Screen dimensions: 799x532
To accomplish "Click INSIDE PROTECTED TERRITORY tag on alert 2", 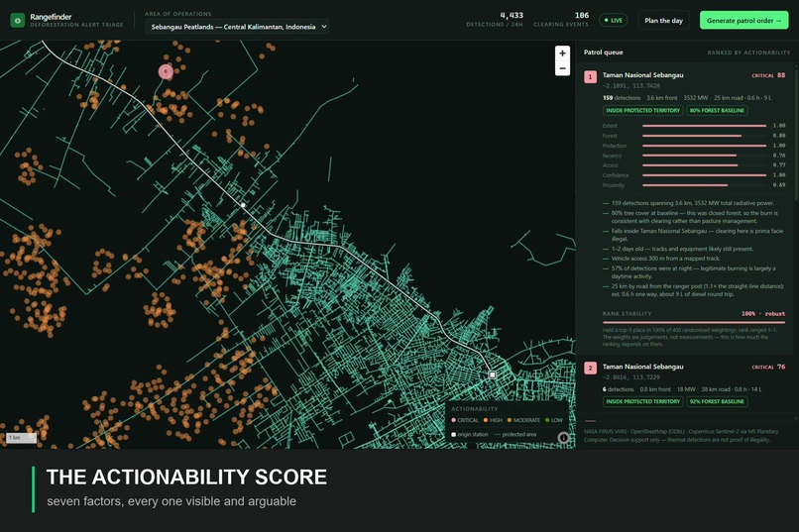I will tap(643, 401).
